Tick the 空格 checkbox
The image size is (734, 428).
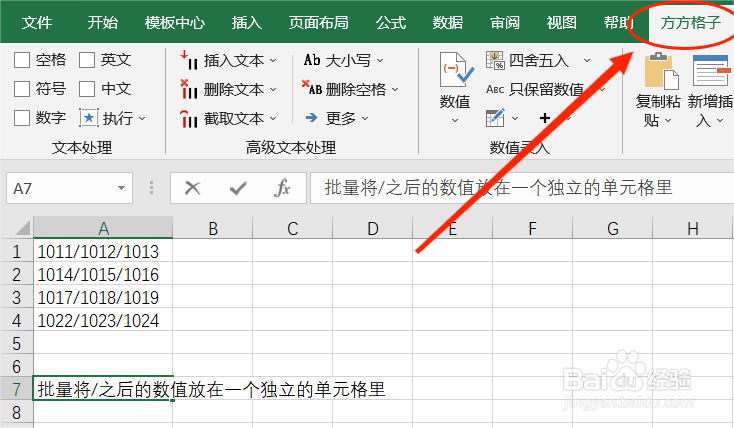pyautogui.click(x=22, y=60)
